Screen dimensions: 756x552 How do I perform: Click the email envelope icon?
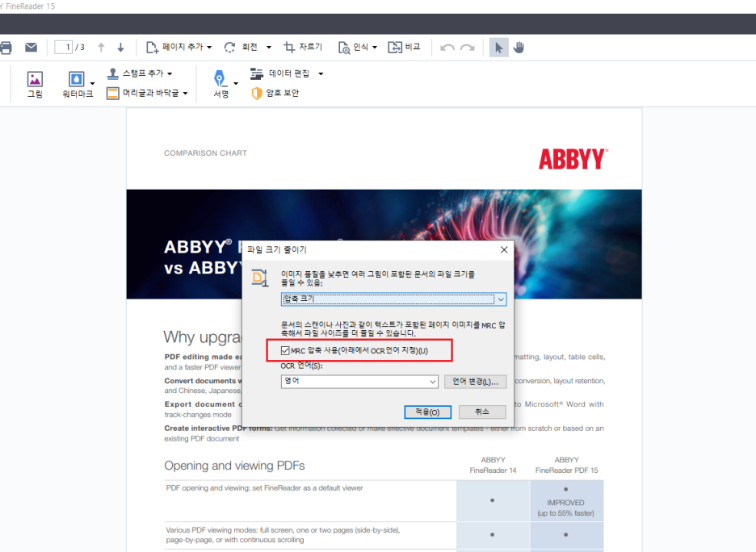click(x=31, y=47)
